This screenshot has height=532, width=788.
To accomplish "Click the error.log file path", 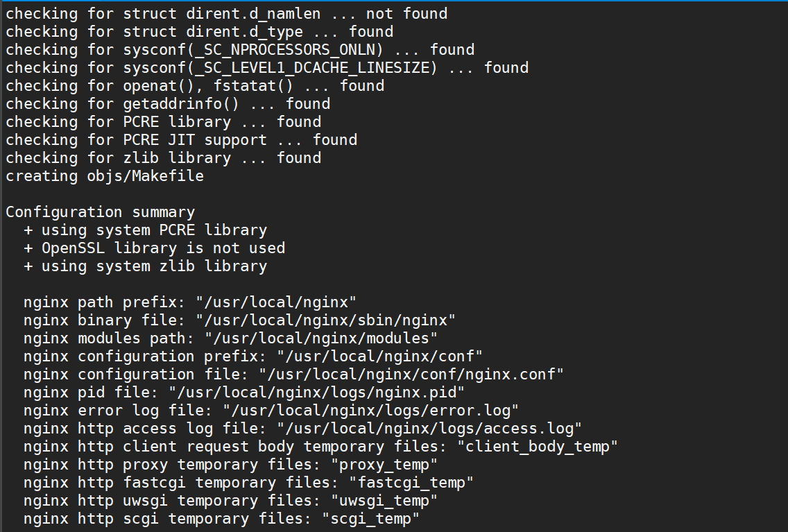I will pyautogui.click(x=370, y=411).
